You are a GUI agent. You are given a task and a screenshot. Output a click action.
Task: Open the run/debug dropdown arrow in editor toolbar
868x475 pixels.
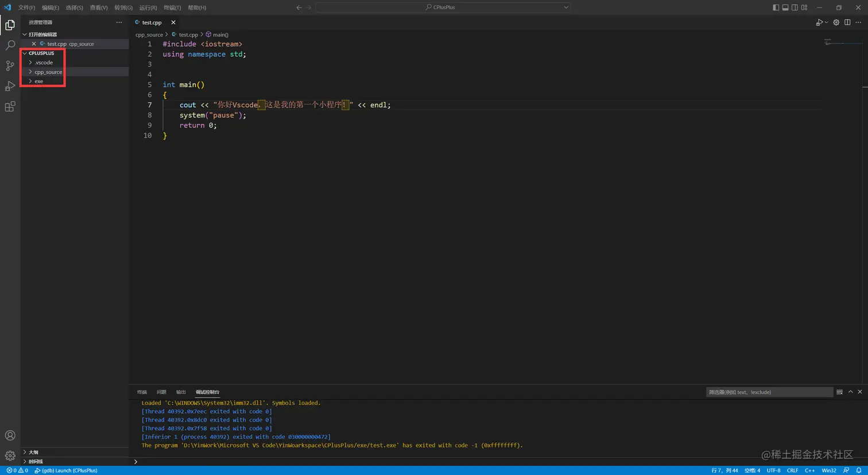[x=827, y=22]
